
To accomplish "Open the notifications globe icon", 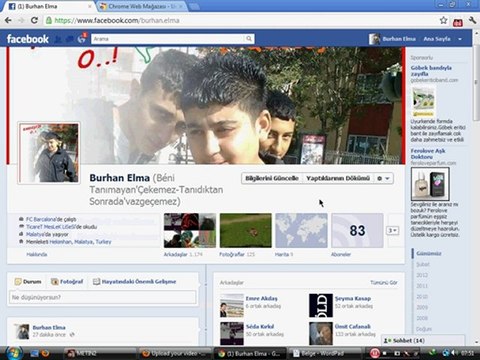I will click(81, 39).
